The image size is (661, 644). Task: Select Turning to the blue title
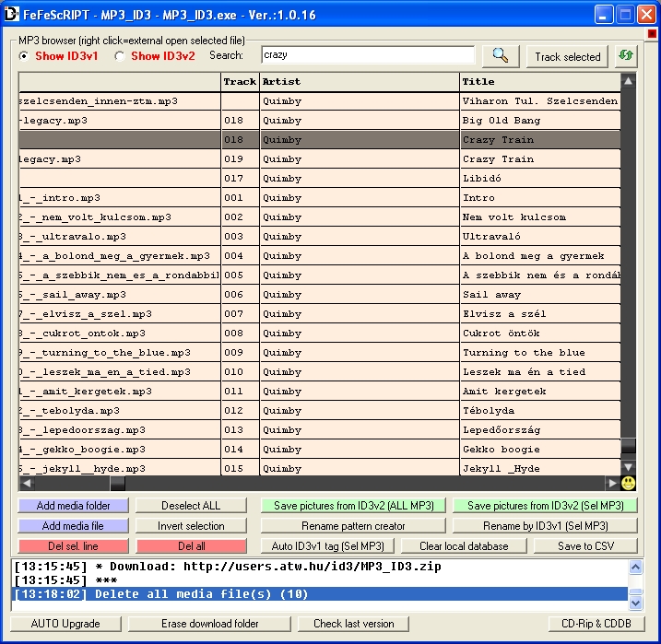pyautogui.click(x=540, y=353)
